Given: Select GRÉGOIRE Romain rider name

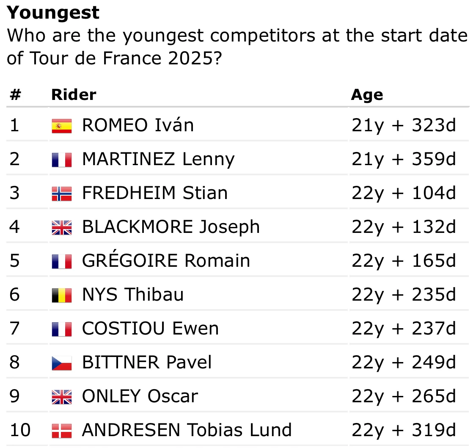Looking at the screenshot, I should [x=166, y=260].
